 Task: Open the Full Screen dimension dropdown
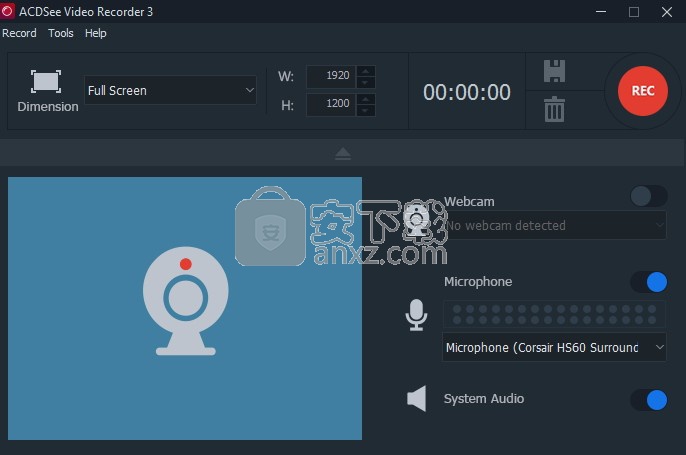(x=170, y=90)
